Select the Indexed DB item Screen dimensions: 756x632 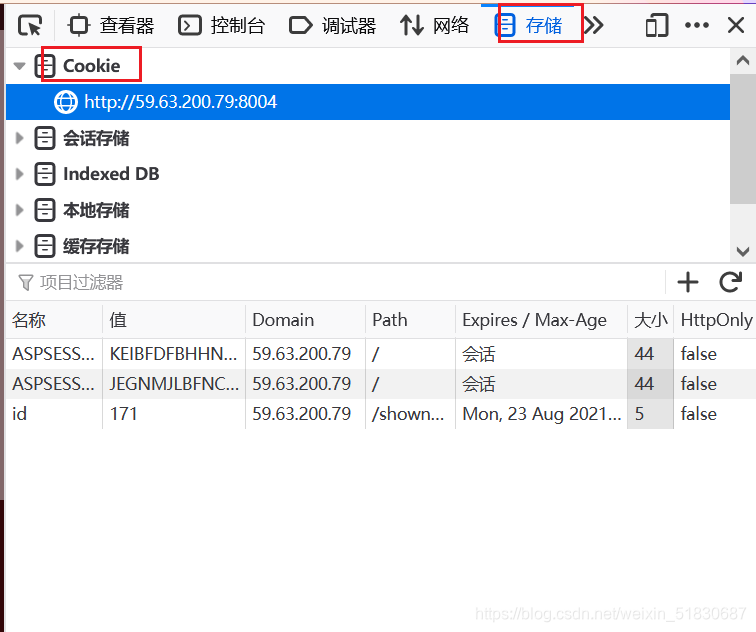click(x=111, y=174)
